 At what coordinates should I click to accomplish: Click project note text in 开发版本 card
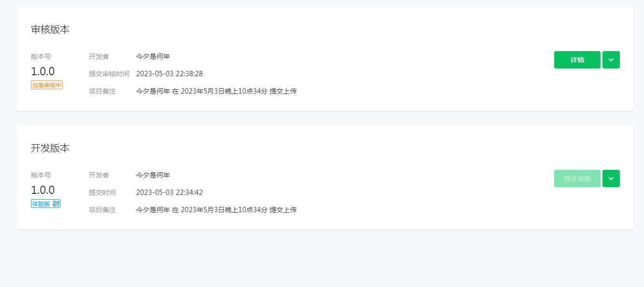coord(216,210)
